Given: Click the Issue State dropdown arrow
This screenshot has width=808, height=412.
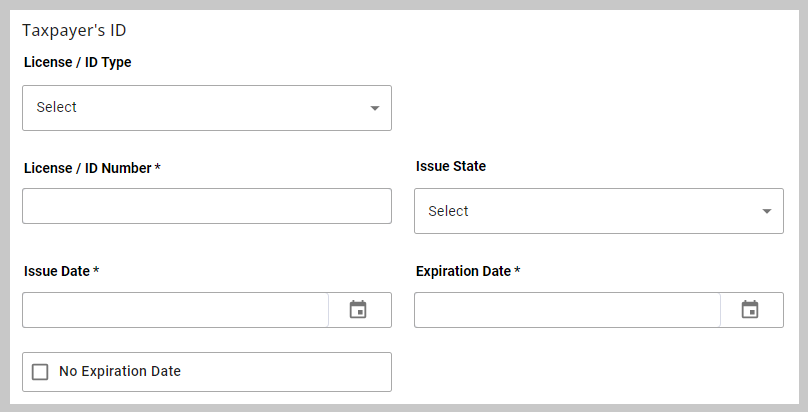Looking at the screenshot, I should [x=767, y=211].
